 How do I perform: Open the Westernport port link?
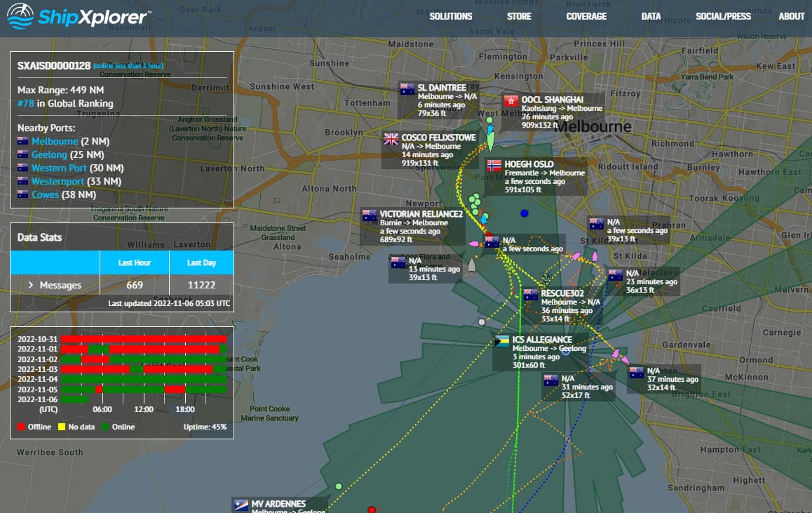point(57,181)
